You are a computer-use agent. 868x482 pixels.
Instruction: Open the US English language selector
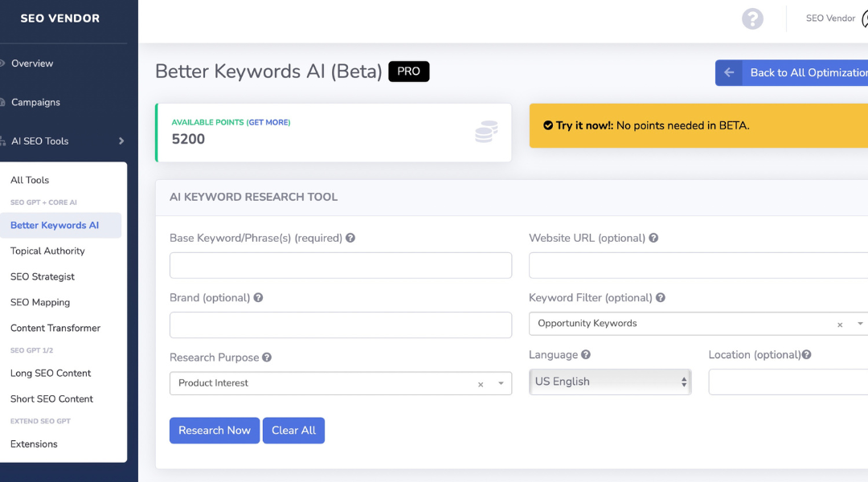[610, 382]
